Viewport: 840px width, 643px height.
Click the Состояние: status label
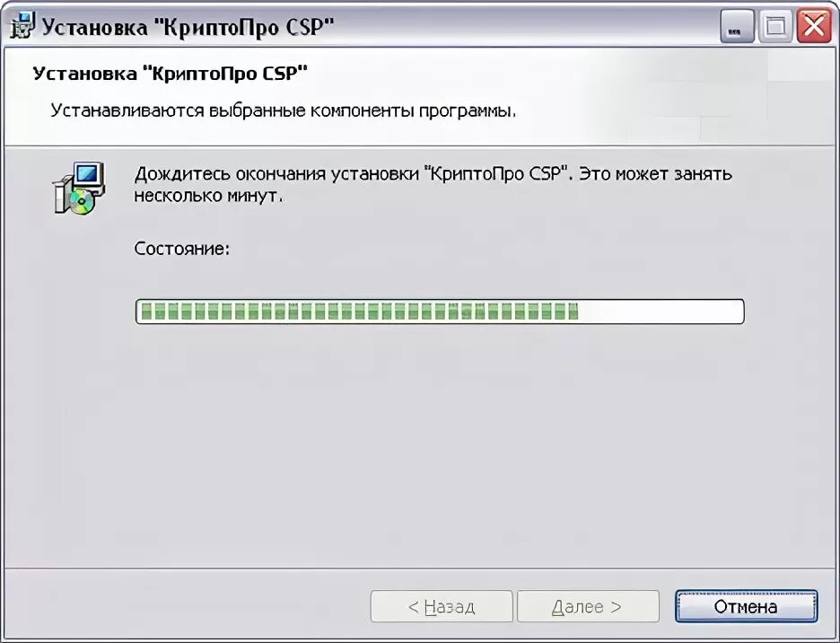[181, 248]
